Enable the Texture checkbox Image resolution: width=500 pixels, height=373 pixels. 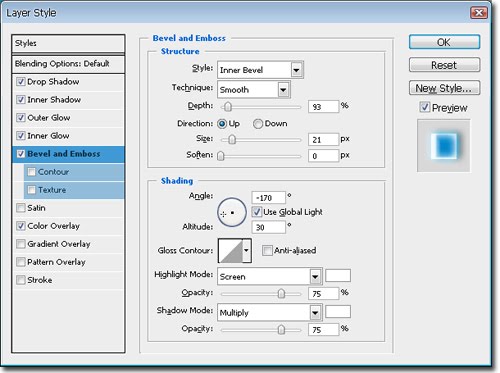coord(31,190)
